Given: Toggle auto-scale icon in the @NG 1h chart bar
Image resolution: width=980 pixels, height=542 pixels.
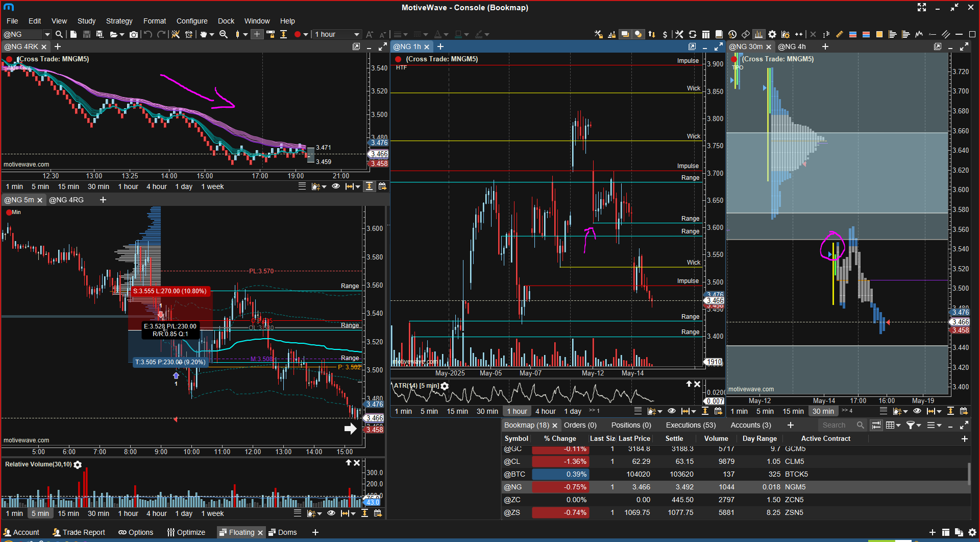Looking at the screenshot, I should (x=705, y=411).
